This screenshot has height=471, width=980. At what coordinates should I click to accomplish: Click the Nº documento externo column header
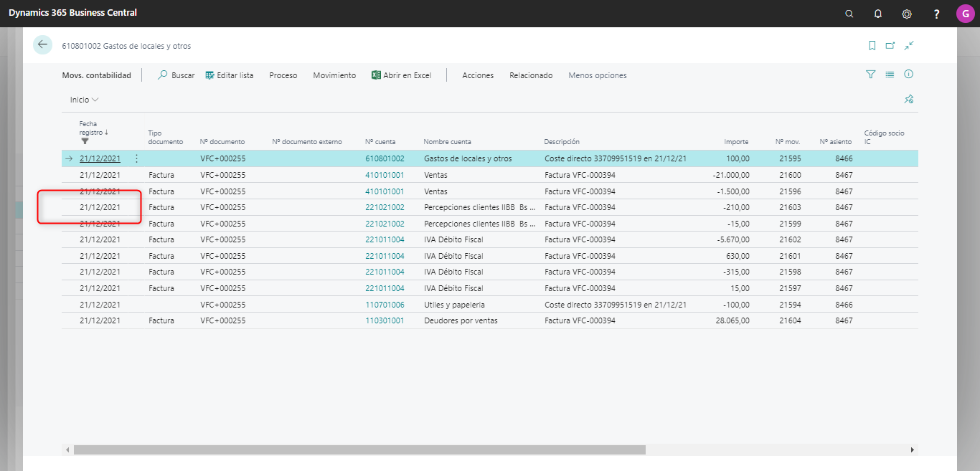[307, 142]
